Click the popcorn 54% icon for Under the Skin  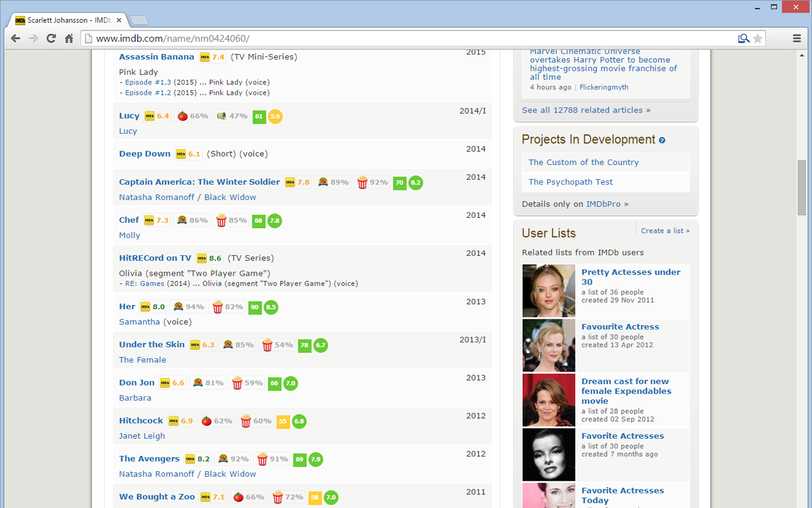pyautogui.click(x=277, y=345)
